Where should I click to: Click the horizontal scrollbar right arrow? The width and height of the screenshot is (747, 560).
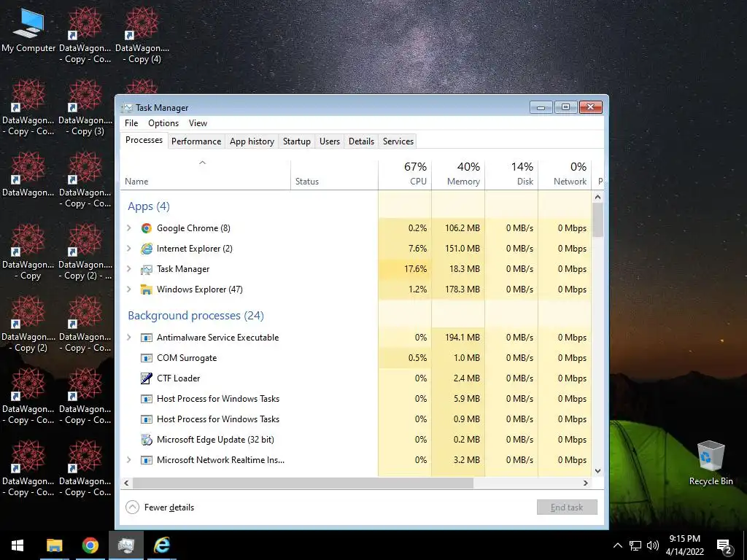click(586, 483)
